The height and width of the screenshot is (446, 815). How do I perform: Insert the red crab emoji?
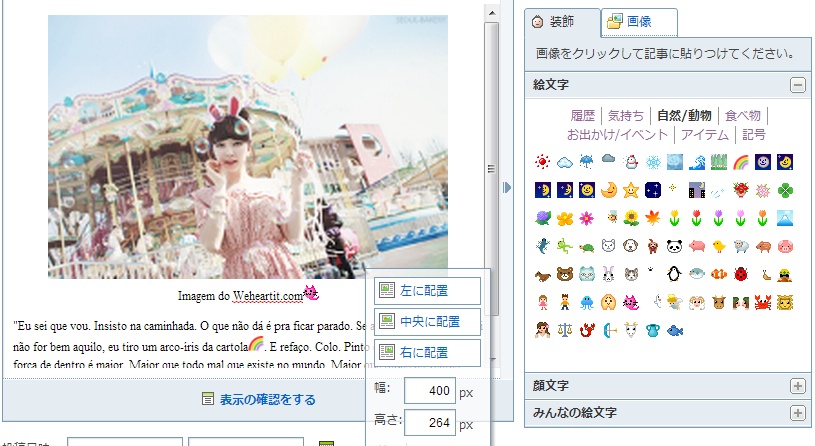pos(763,302)
